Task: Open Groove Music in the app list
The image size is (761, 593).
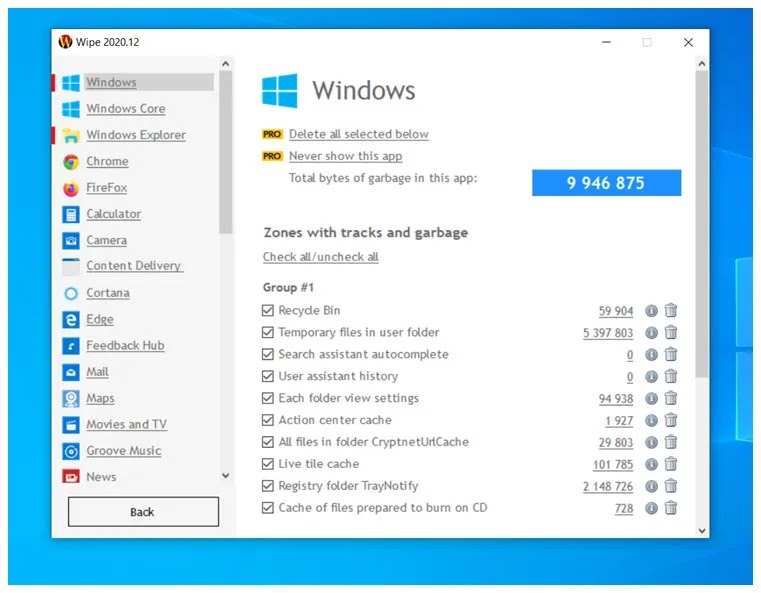Action: click(124, 451)
